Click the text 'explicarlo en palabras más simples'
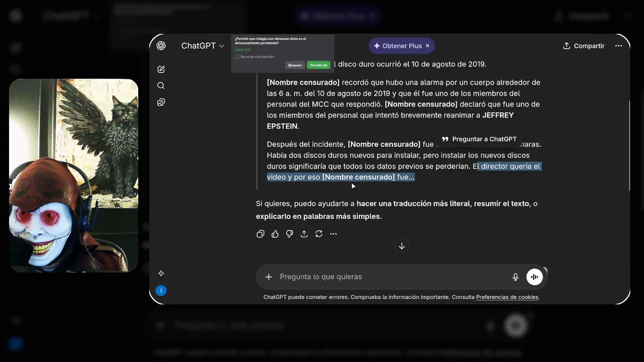Screen dimensions: 644x362 (x=318, y=216)
